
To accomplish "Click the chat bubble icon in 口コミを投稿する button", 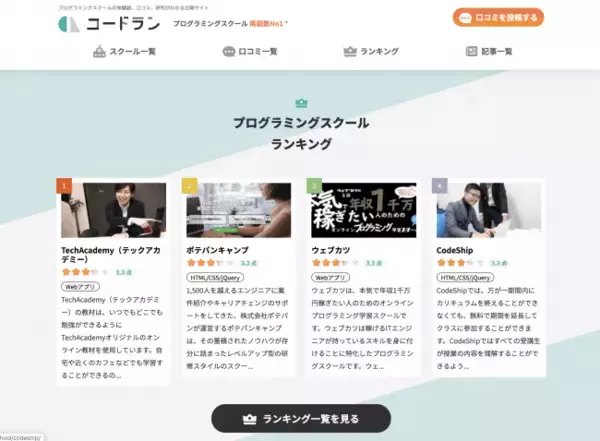I will coord(465,18).
